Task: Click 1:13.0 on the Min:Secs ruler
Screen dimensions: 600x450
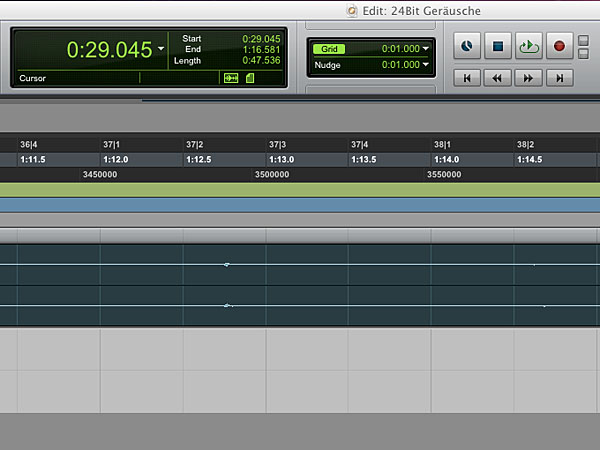Action: [282, 159]
